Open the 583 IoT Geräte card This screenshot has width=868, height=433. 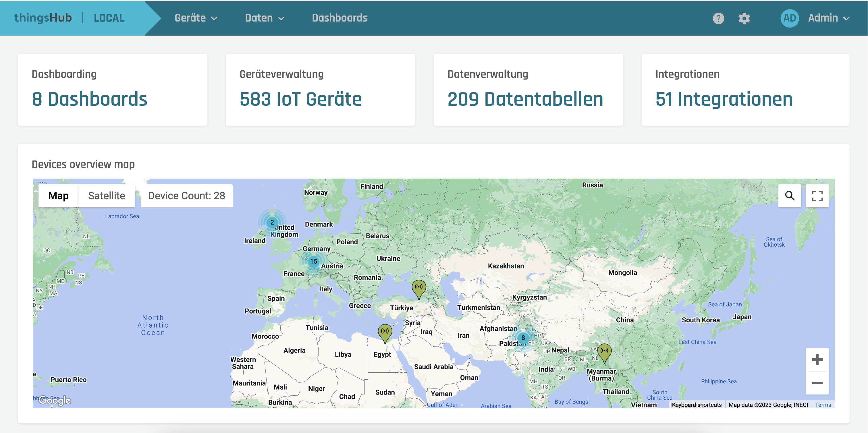[320, 90]
